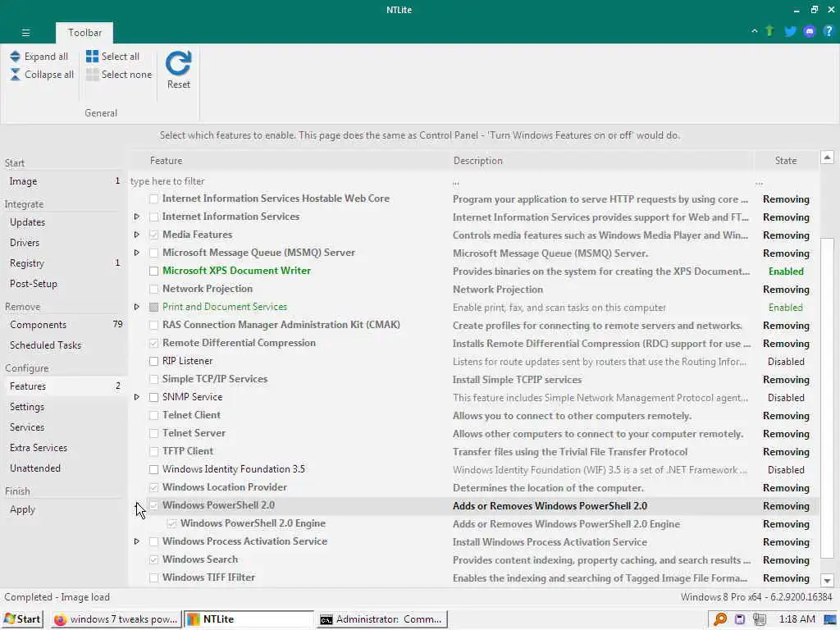The image size is (840, 630).
Task: Select Features page in sidebar
Action: pos(64,386)
